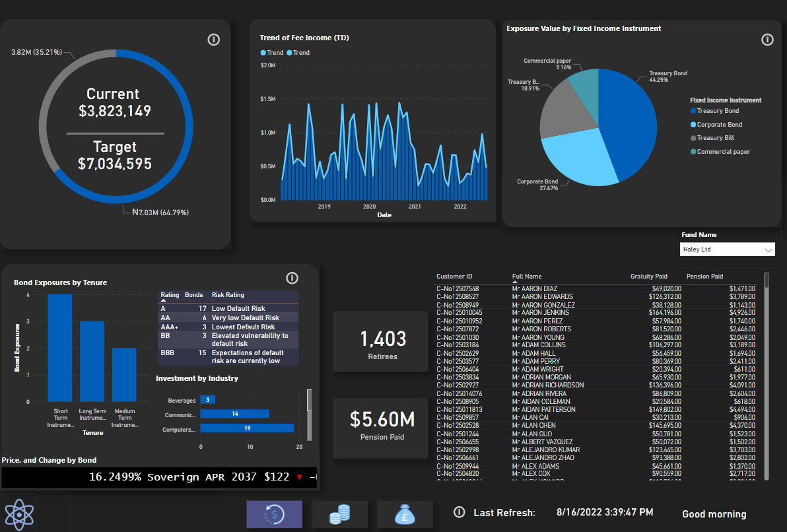Expand the Fund Name dropdown showing Haley Ltd
The image size is (787, 532).
727,250
